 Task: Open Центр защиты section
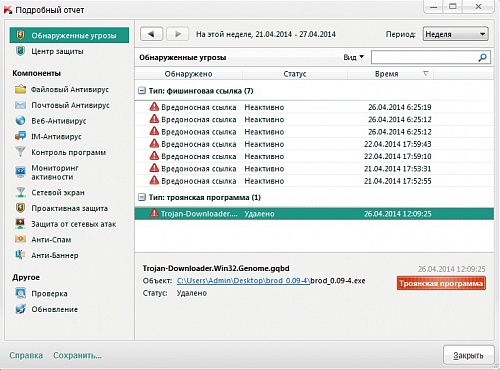pos(57,51)
